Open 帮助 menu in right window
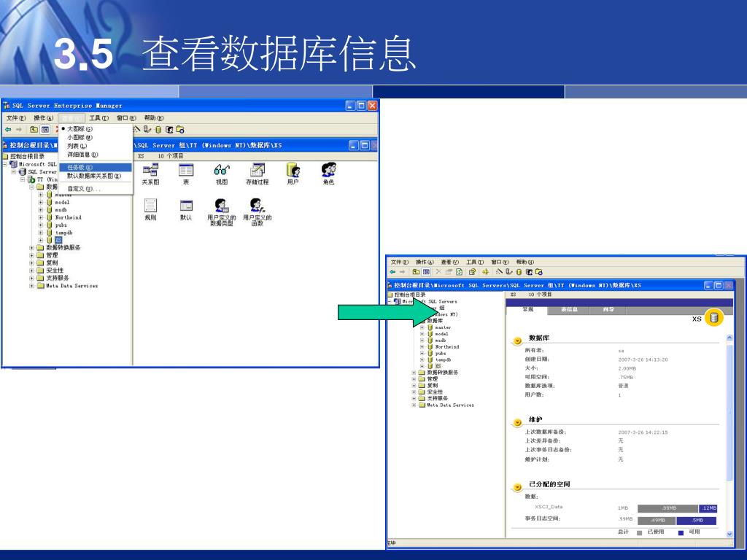 click(525, 262)
